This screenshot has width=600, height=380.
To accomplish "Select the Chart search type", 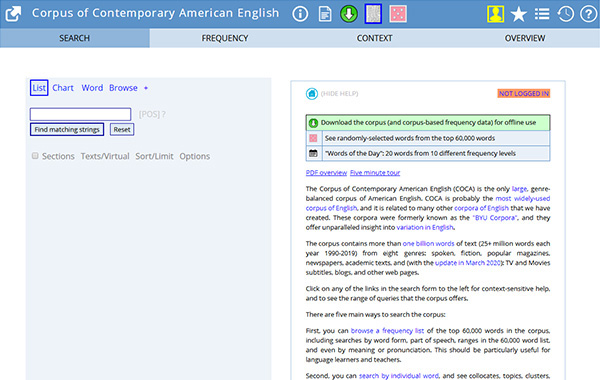I will pyautogui.click(x=63, y=88).
